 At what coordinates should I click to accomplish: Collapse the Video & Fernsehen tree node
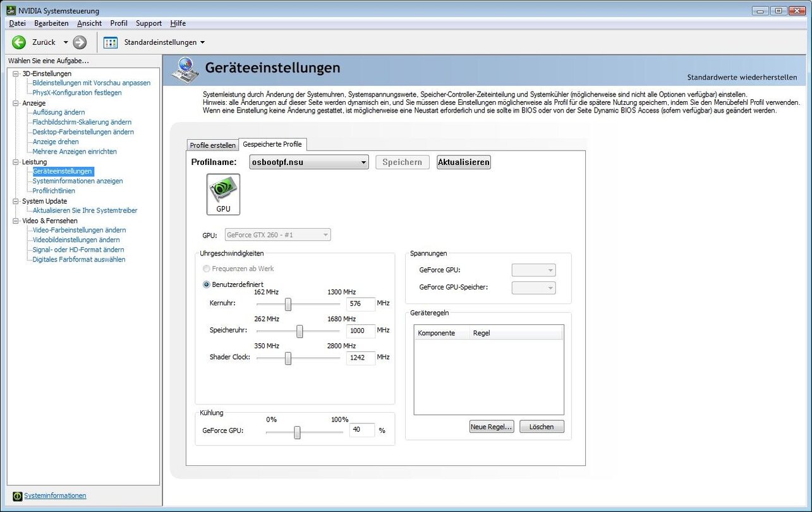click(16, 221)
